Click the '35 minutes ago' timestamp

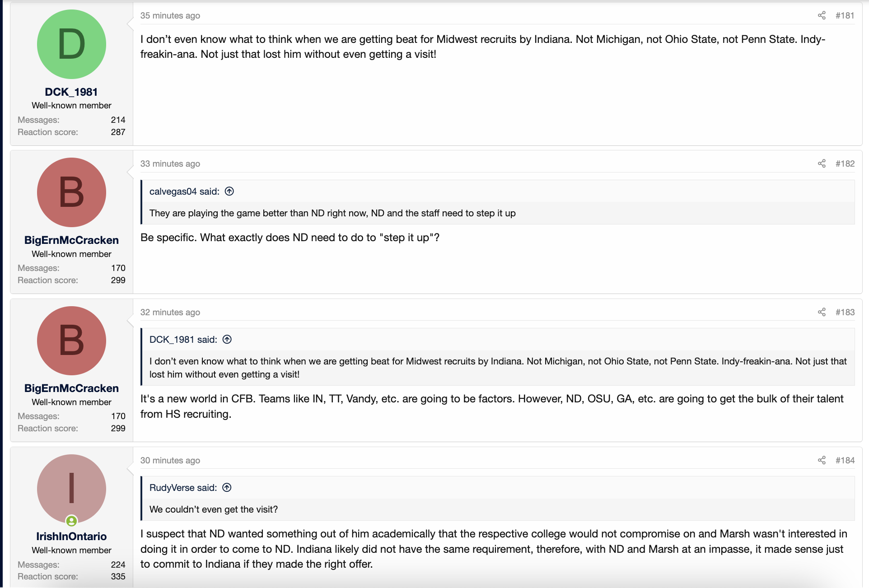click(170, 15)
